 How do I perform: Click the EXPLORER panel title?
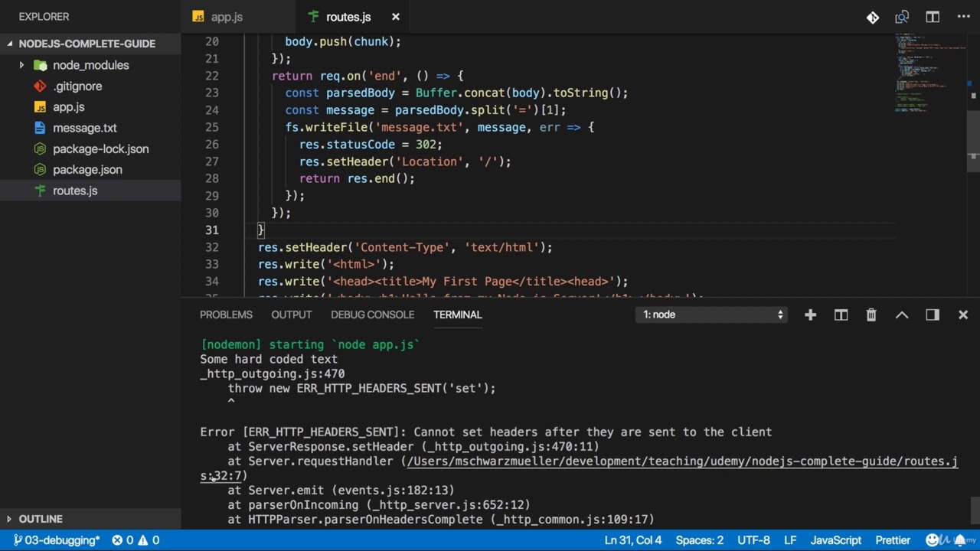click(44, 17)
